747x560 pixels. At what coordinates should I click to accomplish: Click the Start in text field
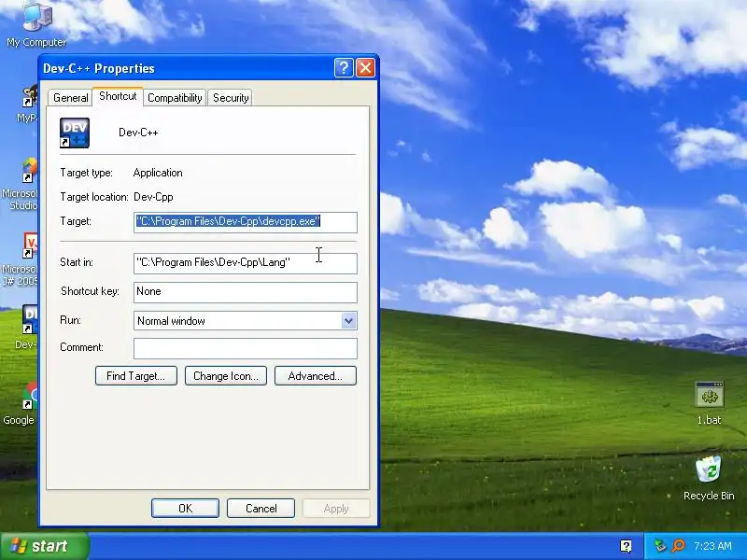(246, 263)
